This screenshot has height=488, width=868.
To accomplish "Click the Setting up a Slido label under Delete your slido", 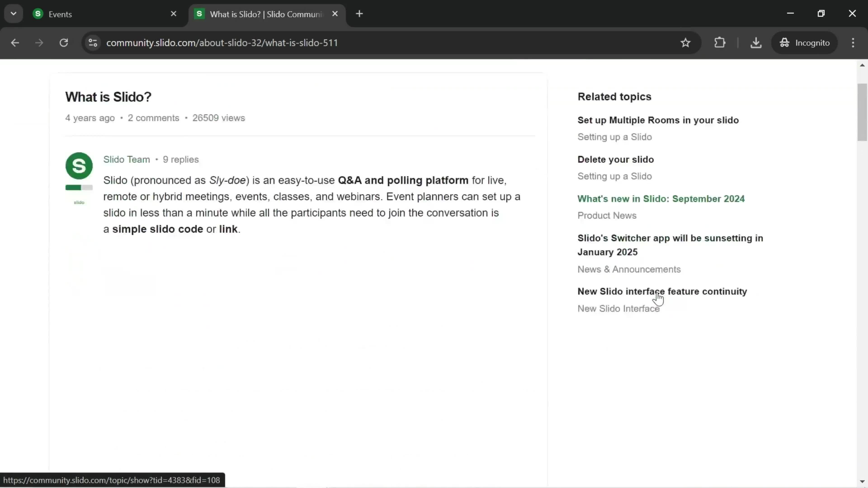I will pos(614,176).
